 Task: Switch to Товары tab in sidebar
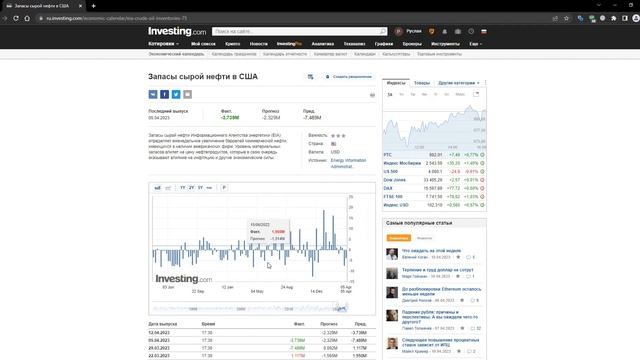[x=422, y=83]
